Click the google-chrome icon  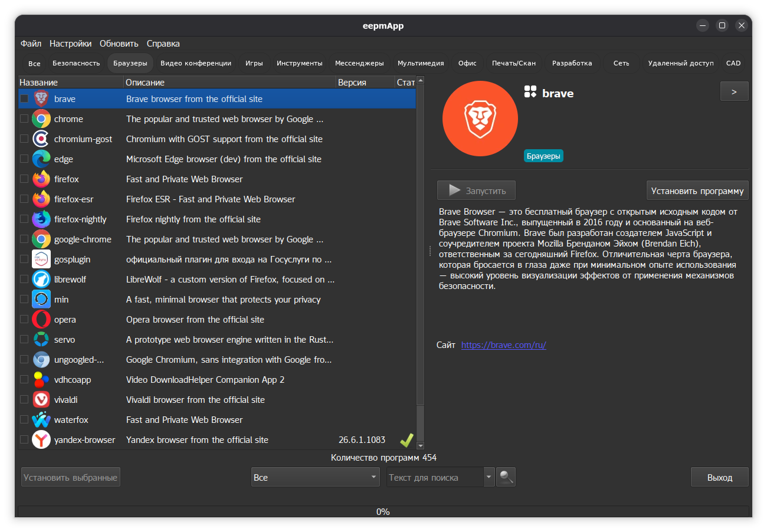tap(41, 239)
